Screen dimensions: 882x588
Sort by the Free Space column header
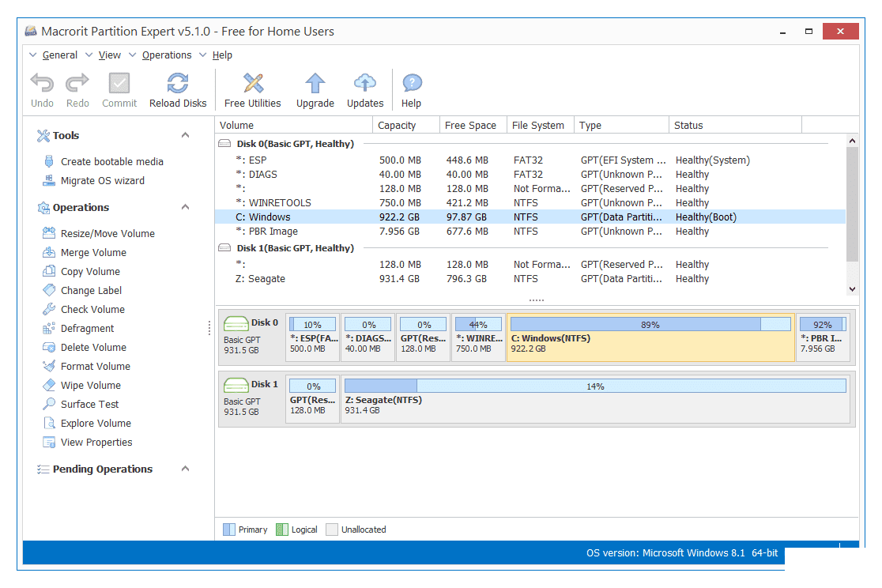[x=473, y=125]
